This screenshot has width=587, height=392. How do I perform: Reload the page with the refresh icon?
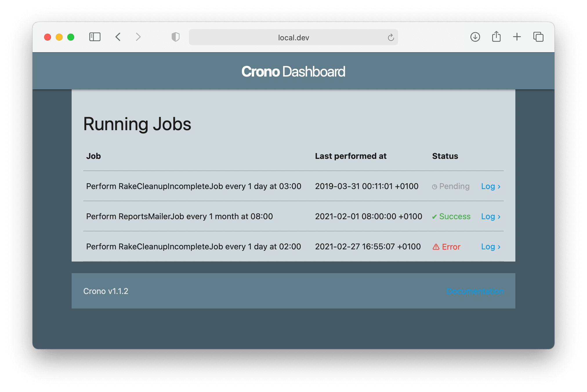pyautogui.click(x=391, y=37)
